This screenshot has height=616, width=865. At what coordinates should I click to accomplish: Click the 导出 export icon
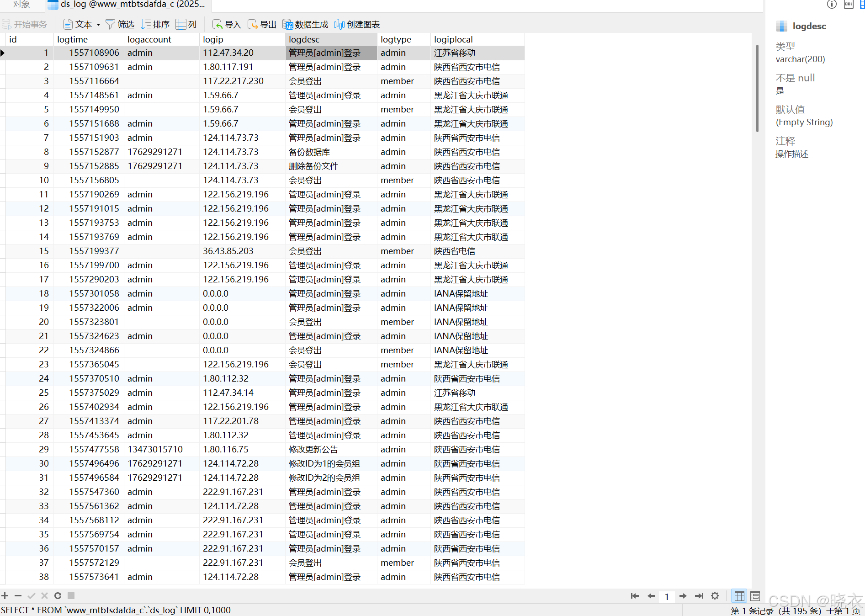click(253, 24)
